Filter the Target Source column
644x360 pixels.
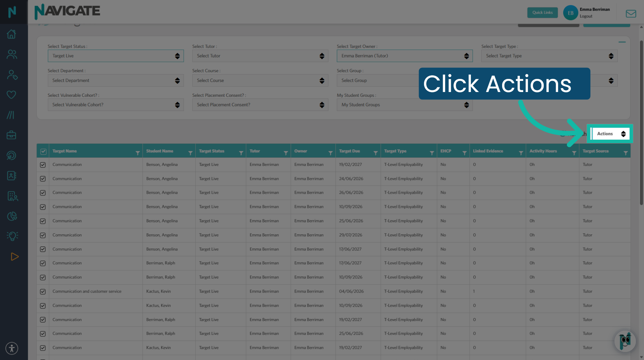626,153
